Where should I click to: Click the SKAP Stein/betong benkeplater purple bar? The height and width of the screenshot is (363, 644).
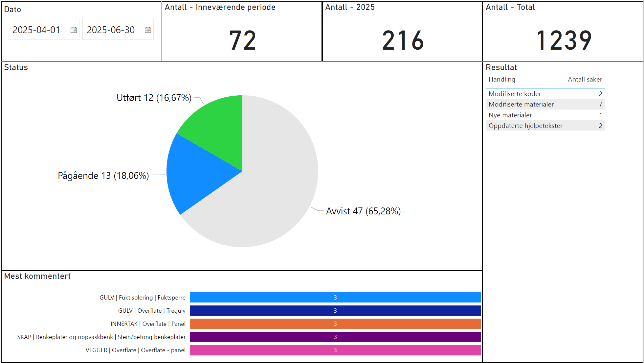pos(335,337)
